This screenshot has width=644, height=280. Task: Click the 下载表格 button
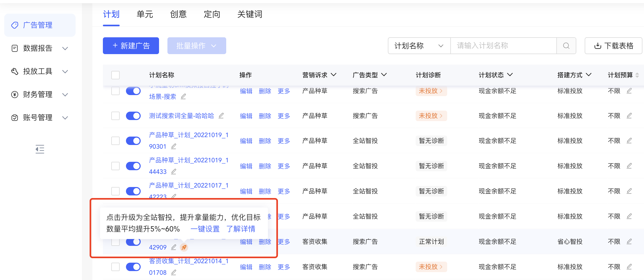pos(614,46)
